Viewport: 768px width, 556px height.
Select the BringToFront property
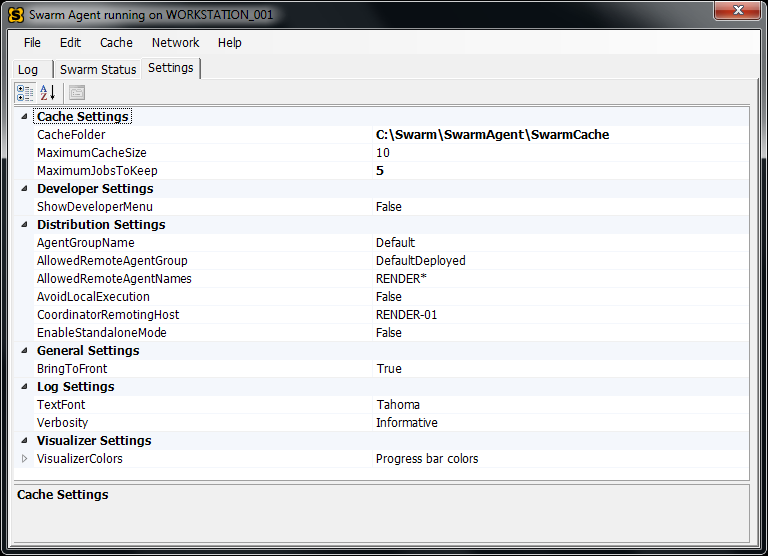coord(72,369)
